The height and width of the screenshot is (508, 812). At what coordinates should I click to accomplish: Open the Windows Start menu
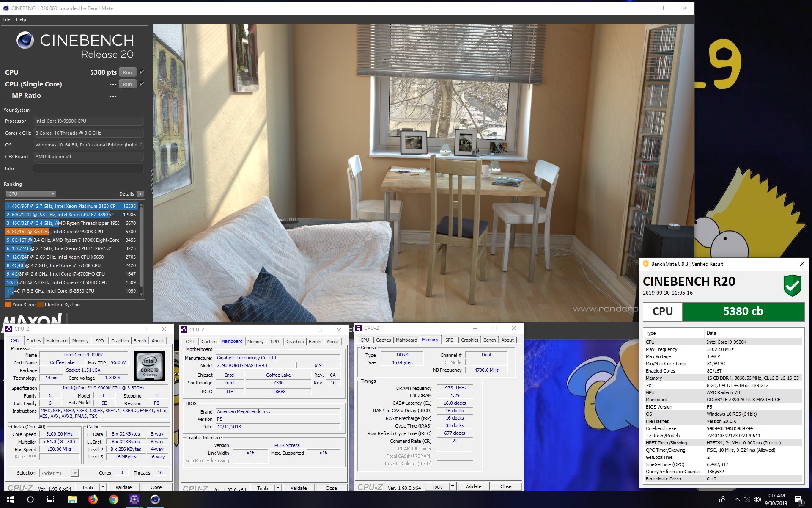(10, 500)
